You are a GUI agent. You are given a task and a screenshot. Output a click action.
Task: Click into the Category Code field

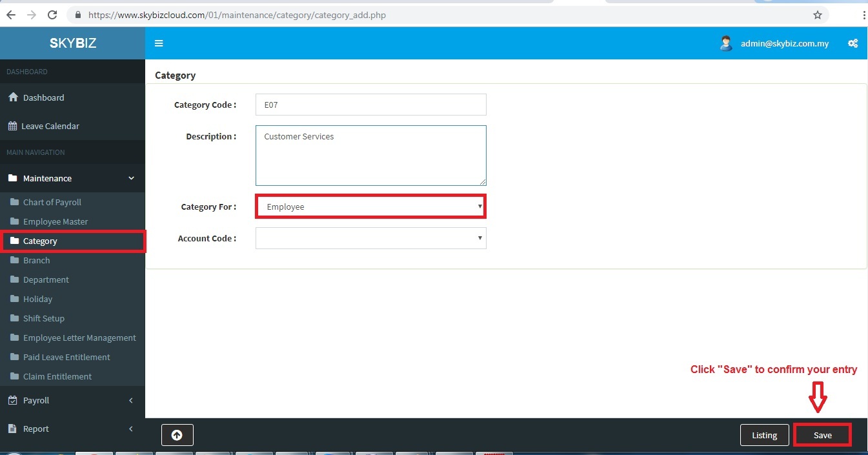point(370,105)
